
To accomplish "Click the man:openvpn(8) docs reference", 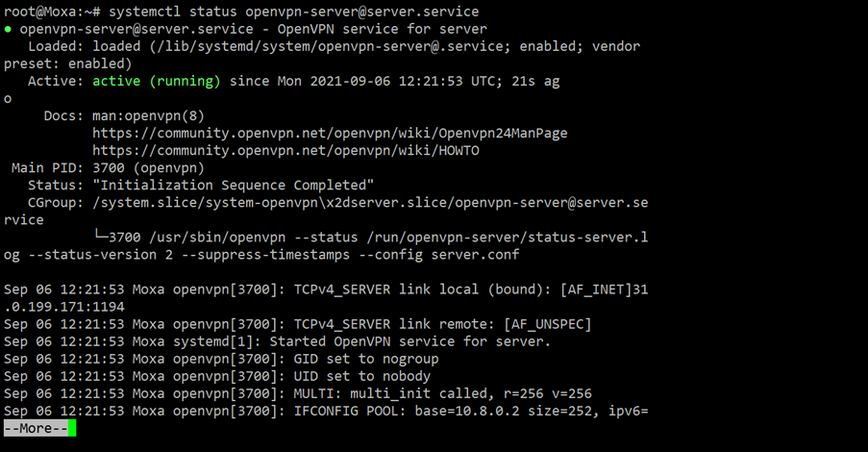I will pos(148,116).
